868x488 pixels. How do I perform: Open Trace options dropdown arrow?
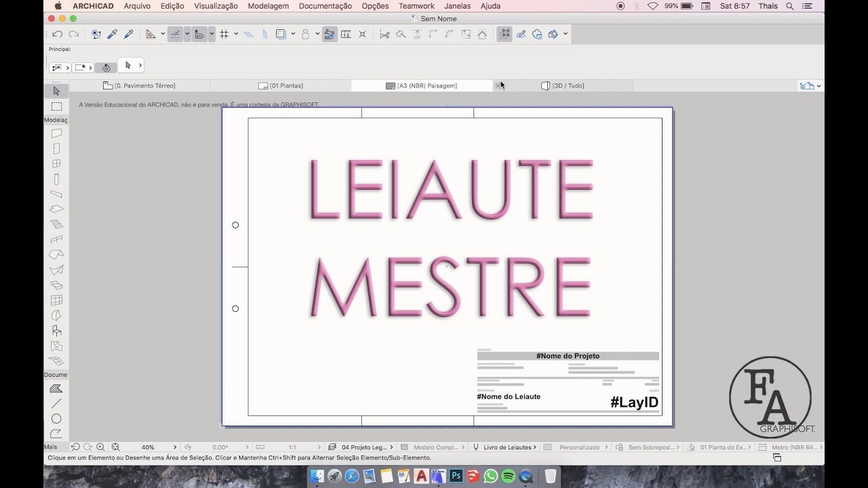click(293, 34)
